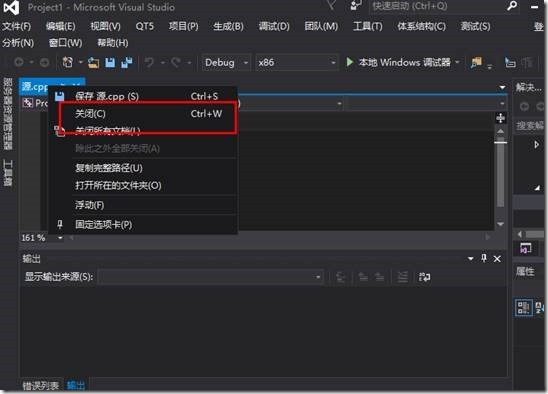Viewport: 548px width, 394px height.
Task: Click the categorized view icon in properties
Action: click(x=524, y=308)
